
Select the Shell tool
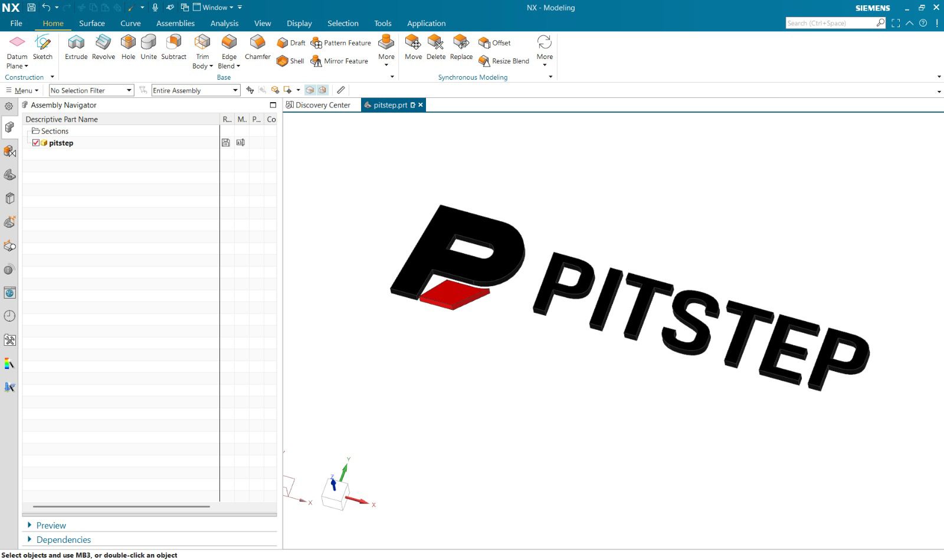[290, 61]
